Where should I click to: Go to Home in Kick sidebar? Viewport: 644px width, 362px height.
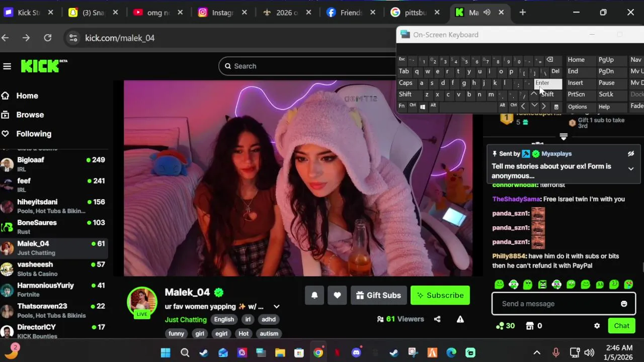point(27,96)
